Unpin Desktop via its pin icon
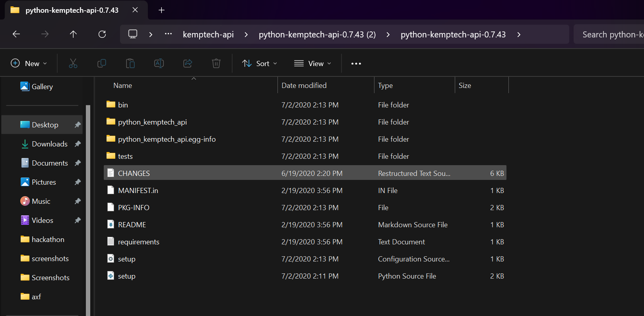 78,125
